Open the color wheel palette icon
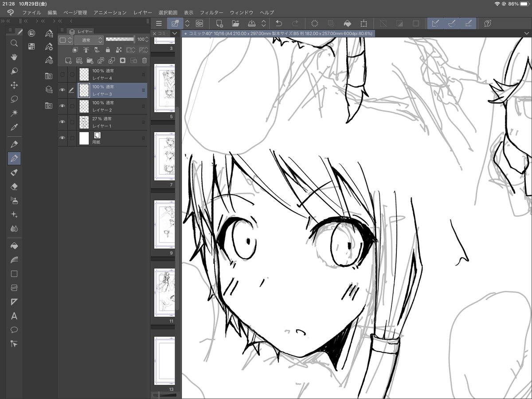This screenshot has height=399, width=532. 31,33
